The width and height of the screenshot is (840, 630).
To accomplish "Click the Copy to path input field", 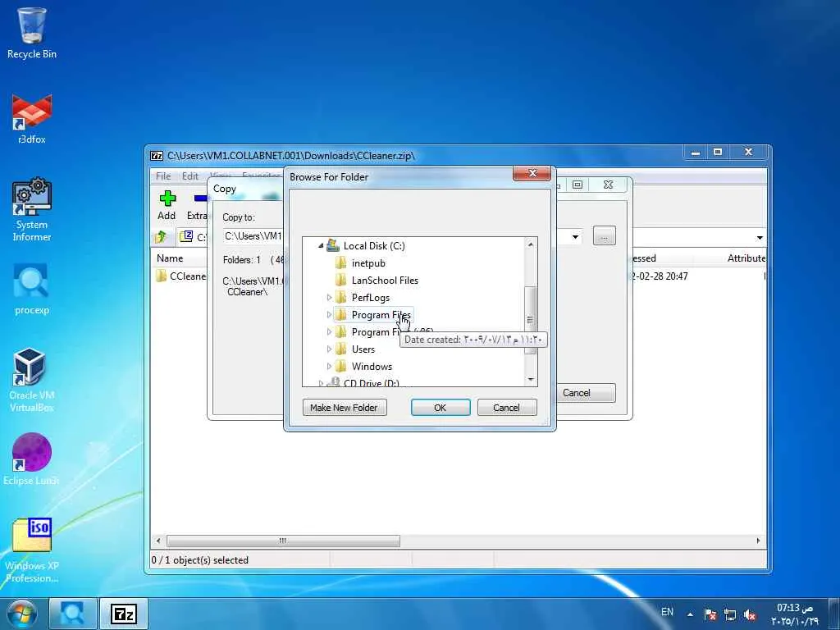I will pos(253,236).
